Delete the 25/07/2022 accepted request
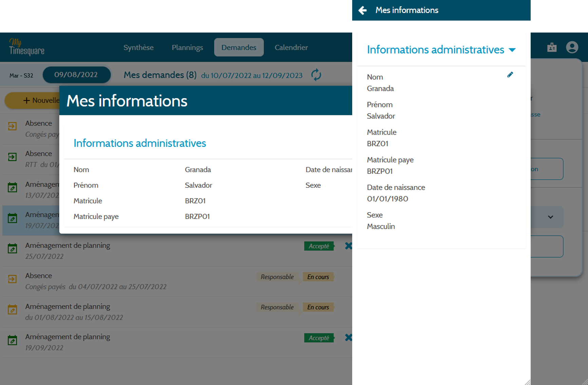This screenshot has width=588, height=385. click(348, 246)
